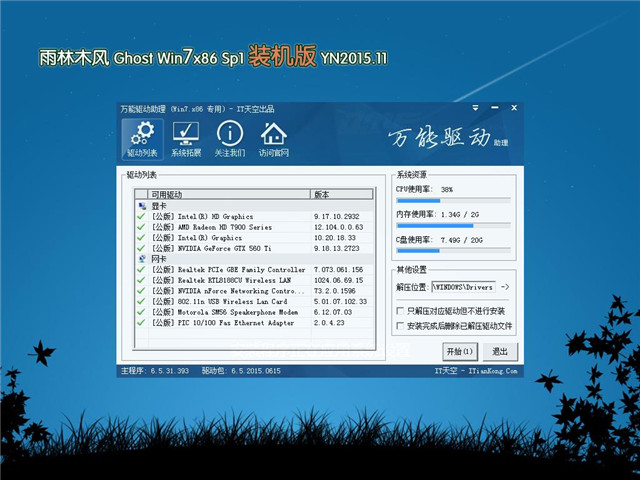The image size is (640, 480).
Task: Uncheck Intel(R) HD Graphics driver
Action: click(141, 216)
